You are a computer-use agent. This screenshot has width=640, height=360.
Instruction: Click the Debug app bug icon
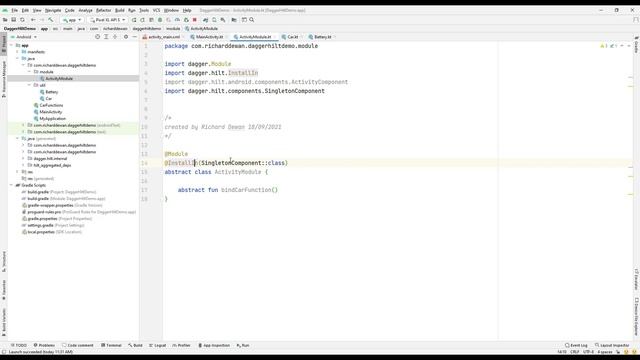(x=160, y=20)
